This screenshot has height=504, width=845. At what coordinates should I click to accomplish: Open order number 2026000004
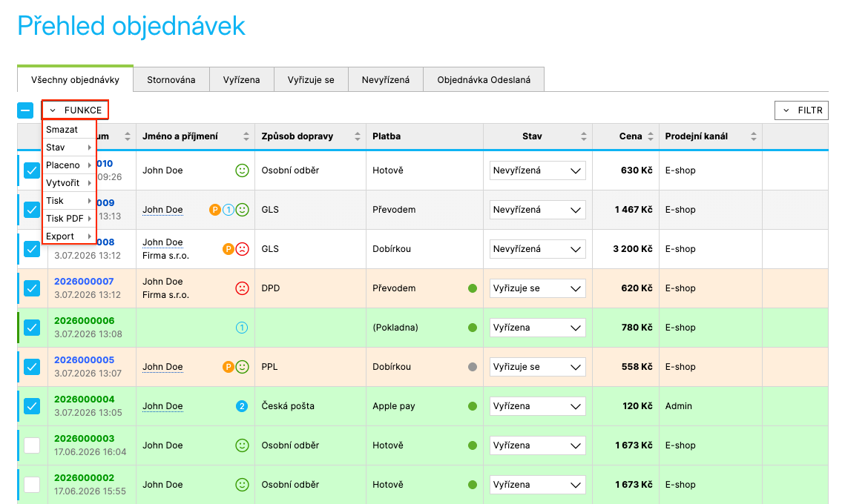[x=84, y=399]
